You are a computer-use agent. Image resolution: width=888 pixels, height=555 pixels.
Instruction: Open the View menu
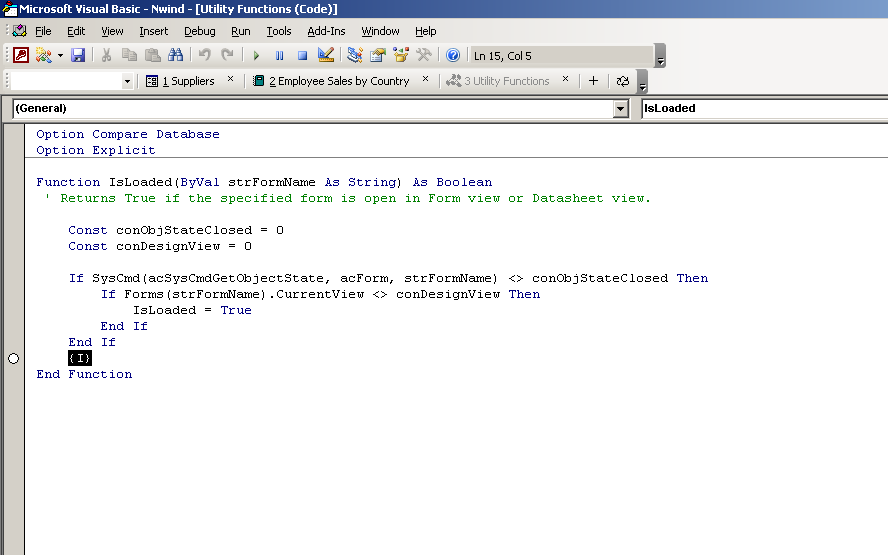pyautogui.click(x=112, y=31)
